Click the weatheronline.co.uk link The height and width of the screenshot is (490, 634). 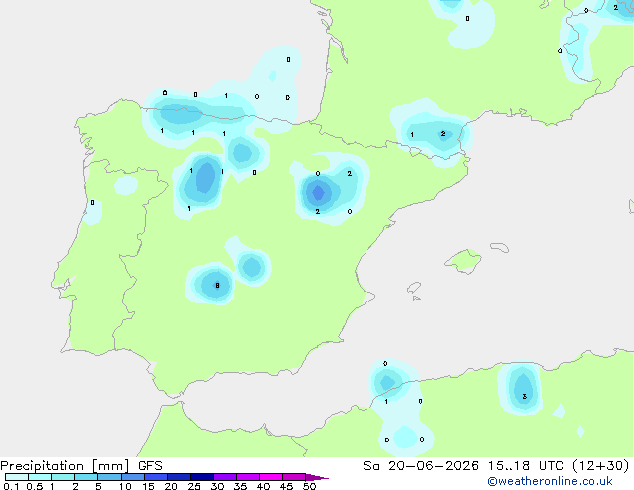pos(550,481)
